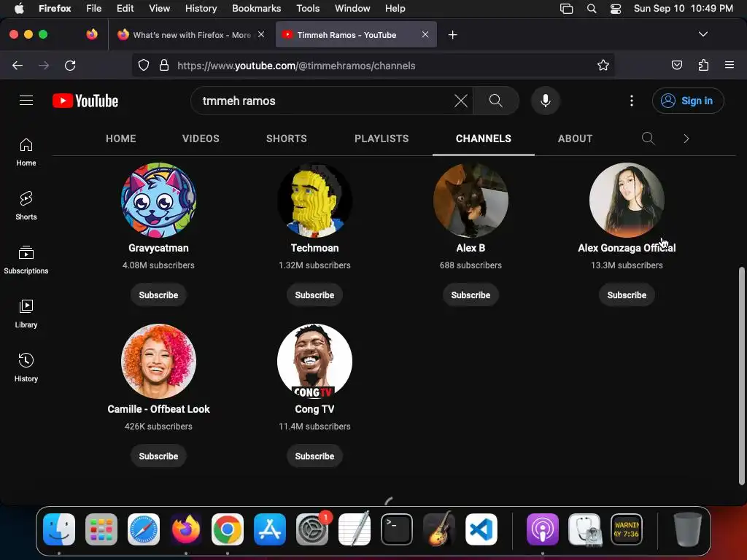Open Terminal from the dock

(397, 529)
